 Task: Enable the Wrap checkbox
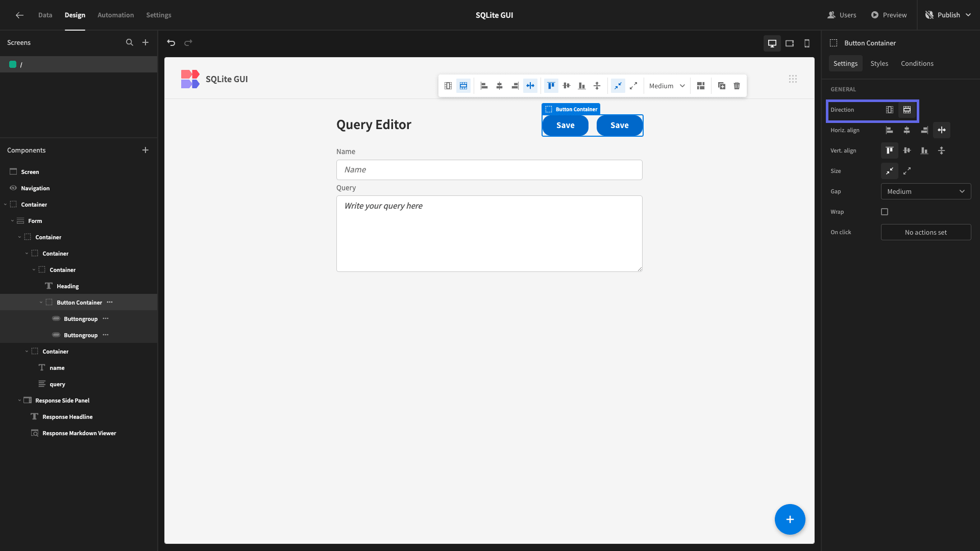point(885,212)
